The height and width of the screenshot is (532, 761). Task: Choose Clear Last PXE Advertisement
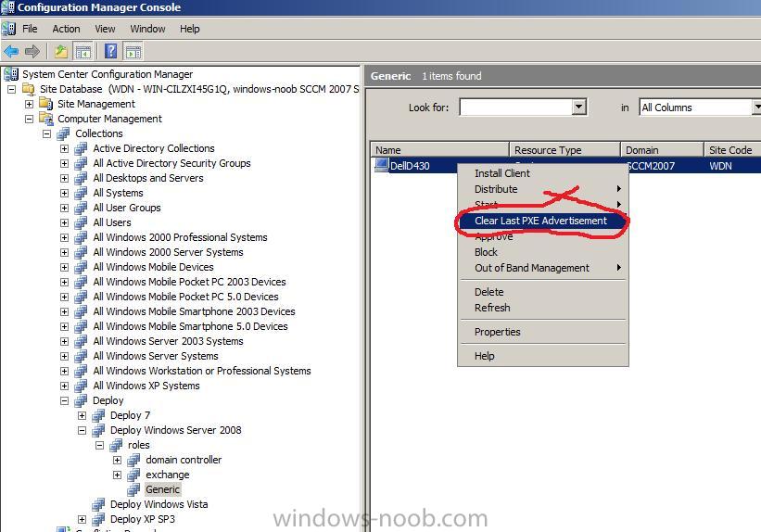[540, 221]
